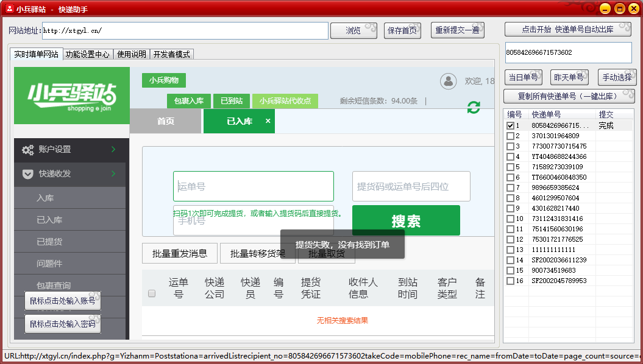The height and width of the screenshot is (364, 643).
Task: Click the 保存首页 button
Action: (402, 30)
